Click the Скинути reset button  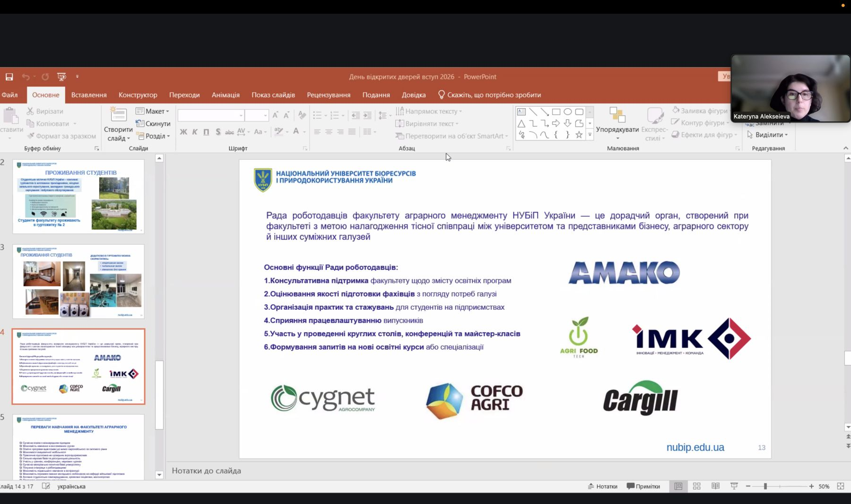[153, 124]
